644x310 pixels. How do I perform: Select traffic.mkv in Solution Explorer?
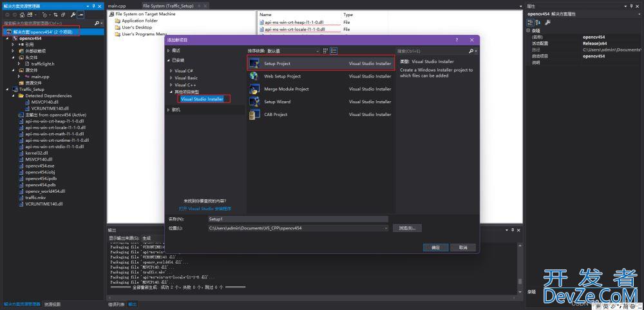pos(35,197)
